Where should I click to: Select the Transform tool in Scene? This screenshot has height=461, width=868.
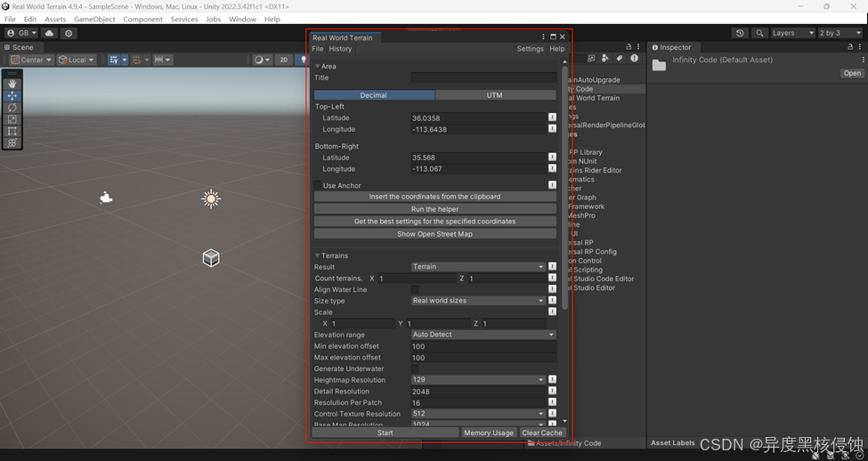(12, 142)
